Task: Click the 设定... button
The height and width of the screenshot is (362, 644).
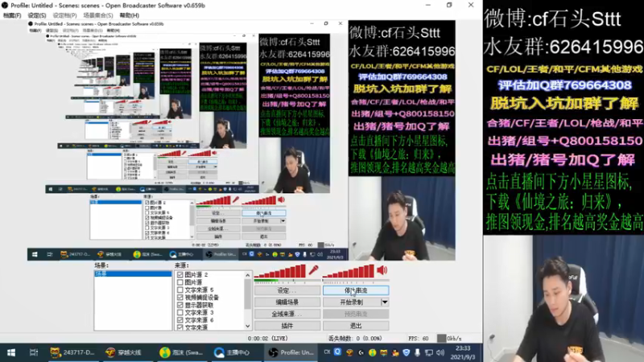Action: pos(287,290)
